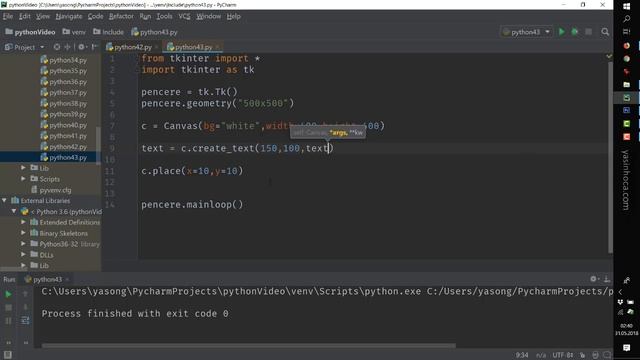Open the File Explorer folder on taskbar
This screenshot has height=360, width=640.
coord(627,84)
